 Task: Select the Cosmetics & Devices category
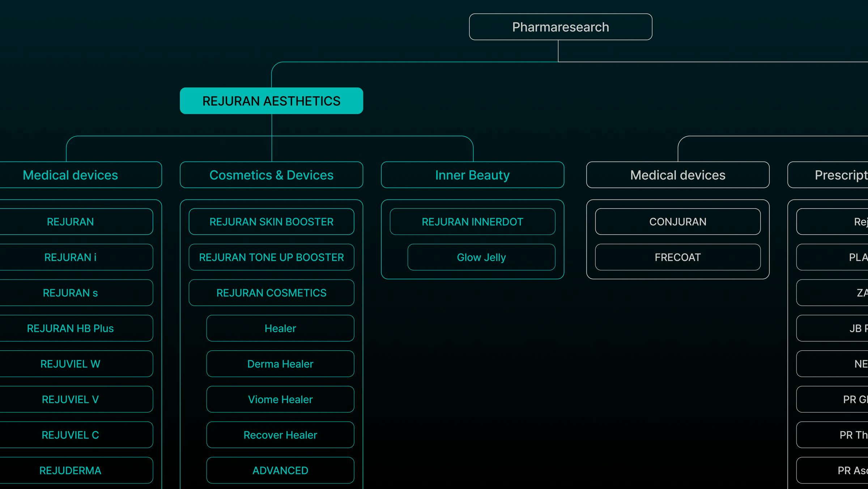tap(271, 175)
